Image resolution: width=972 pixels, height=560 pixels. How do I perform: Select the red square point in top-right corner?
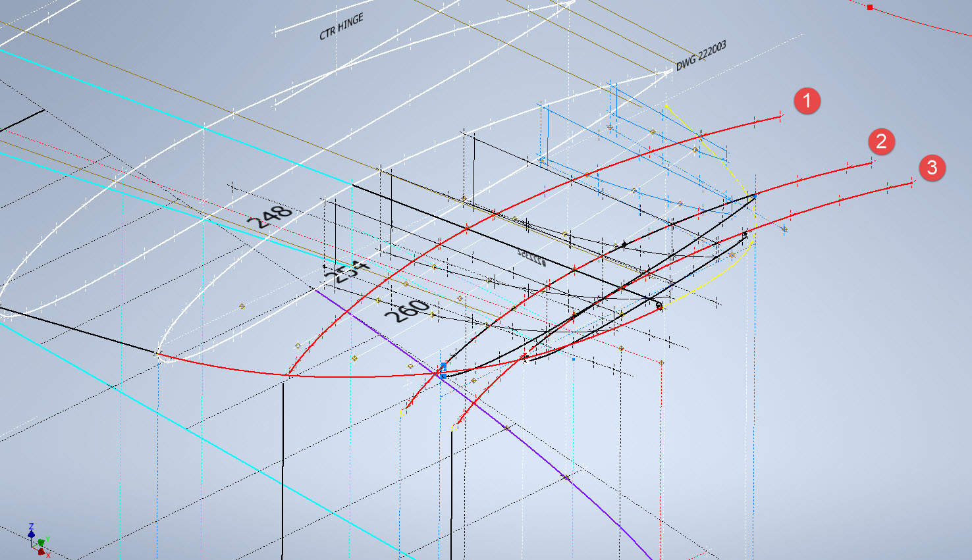point(870,8)
